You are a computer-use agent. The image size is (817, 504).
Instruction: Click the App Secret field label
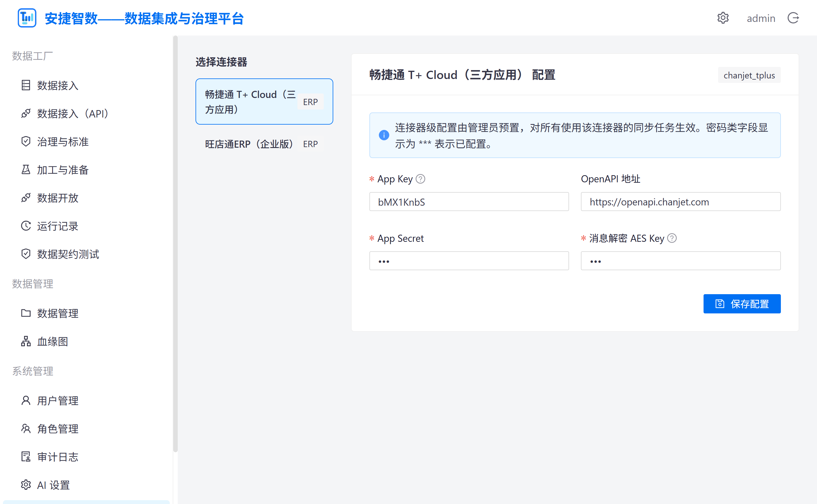click(400, 238)
